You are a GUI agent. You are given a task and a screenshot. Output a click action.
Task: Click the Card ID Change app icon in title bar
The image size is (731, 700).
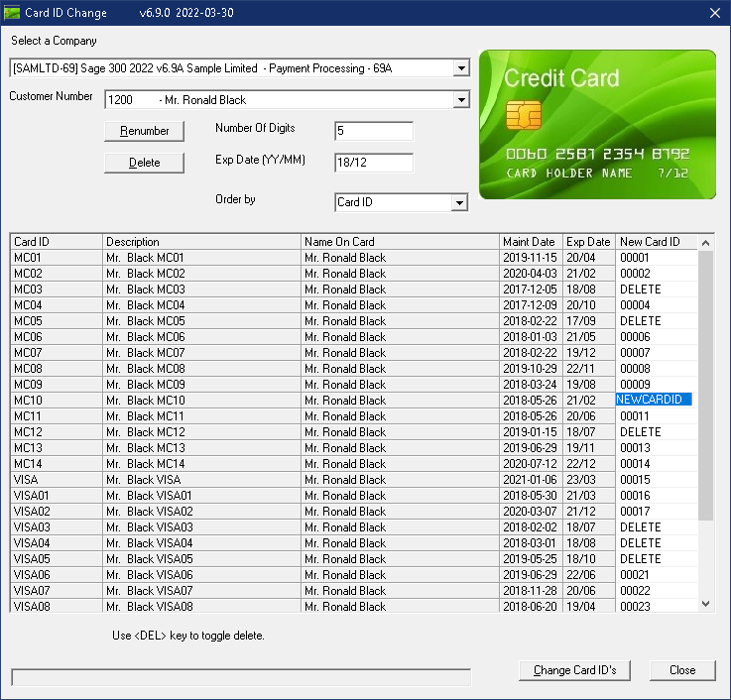pyautogui.click(x=12, y=13)
